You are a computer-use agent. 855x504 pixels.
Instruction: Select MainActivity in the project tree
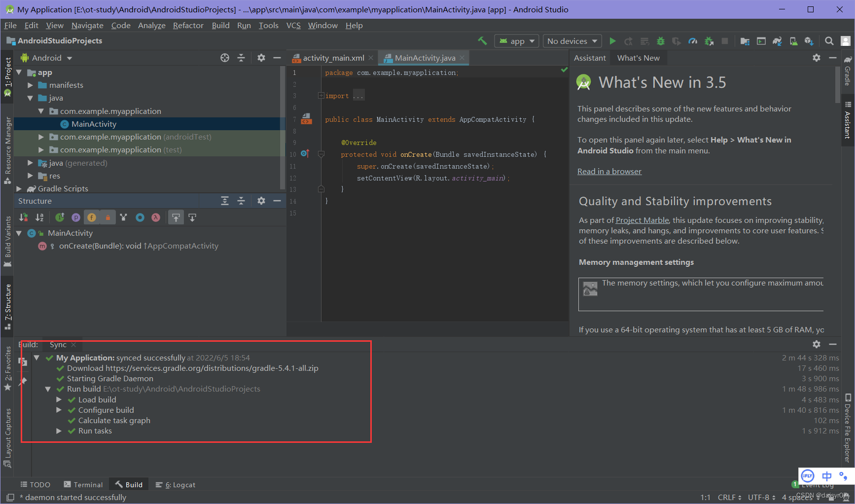pos(94,124)
